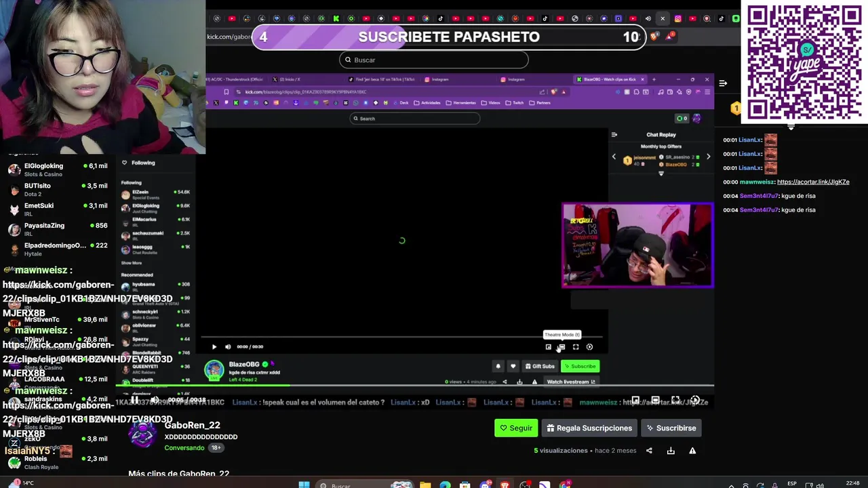The image size is (868, 488).
Task: Open new tab in inner browser
Action: tap(654, 79)
